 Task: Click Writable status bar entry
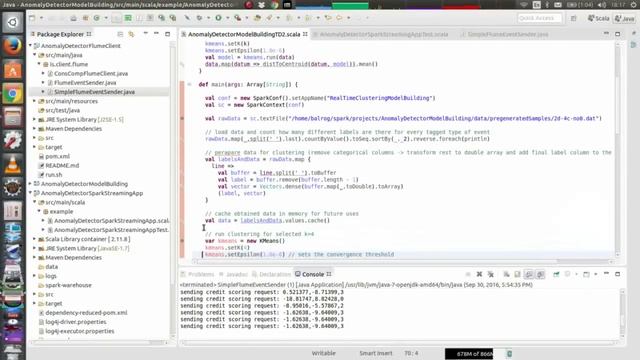click(324, 353)
